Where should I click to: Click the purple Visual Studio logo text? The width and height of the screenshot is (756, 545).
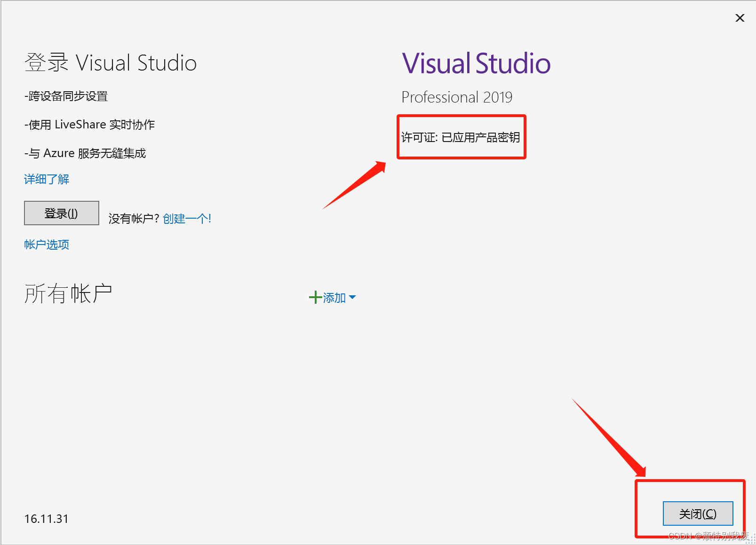[x=476, y=63]
